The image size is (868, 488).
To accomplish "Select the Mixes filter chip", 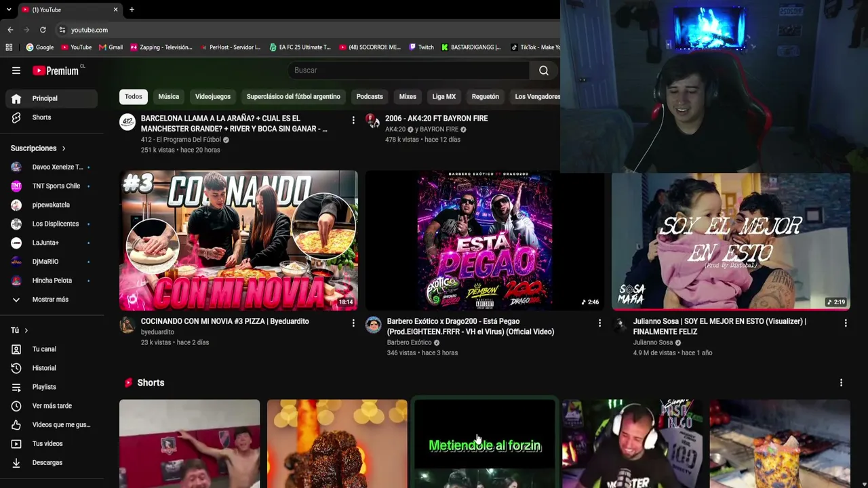I will pyautogui.click(x=408, y=96).
